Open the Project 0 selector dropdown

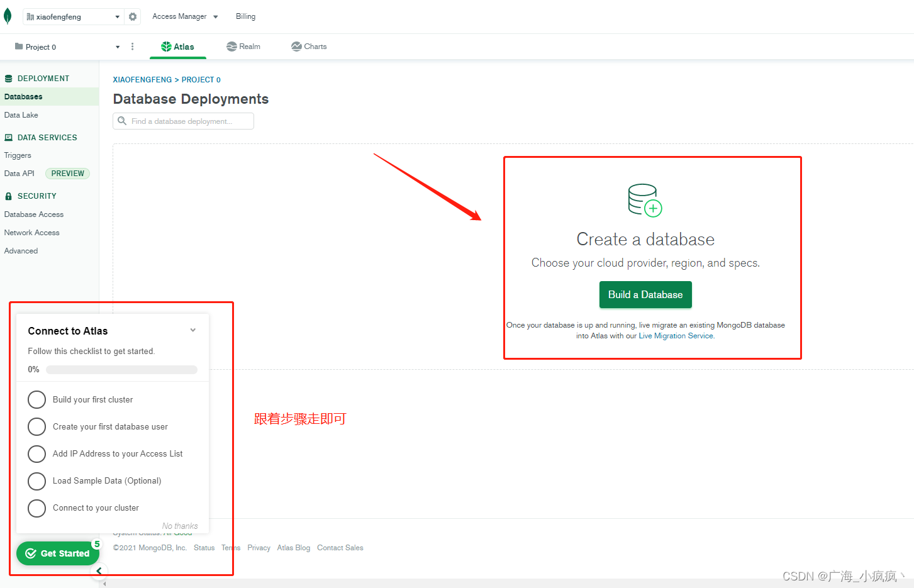click(x=67, y=47)
